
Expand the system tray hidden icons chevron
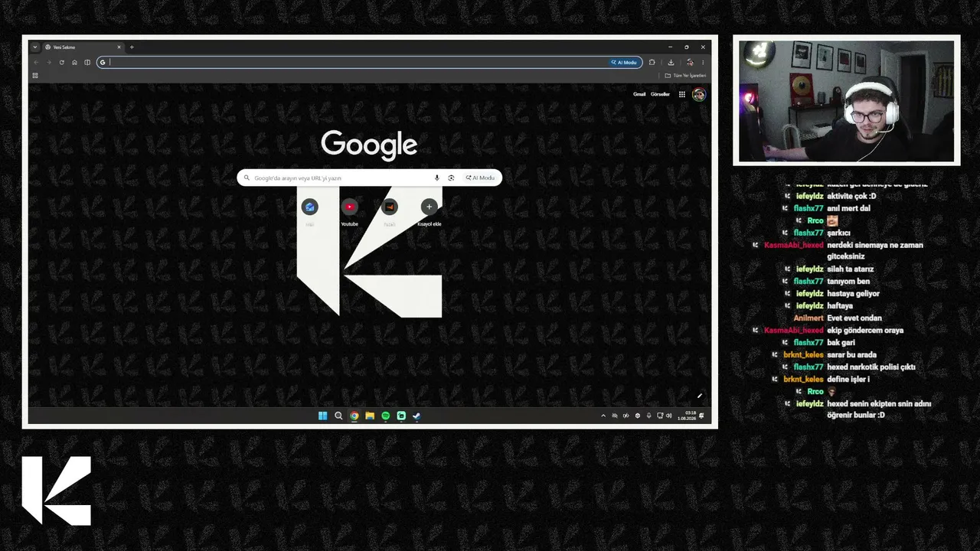tap(603, 416)
